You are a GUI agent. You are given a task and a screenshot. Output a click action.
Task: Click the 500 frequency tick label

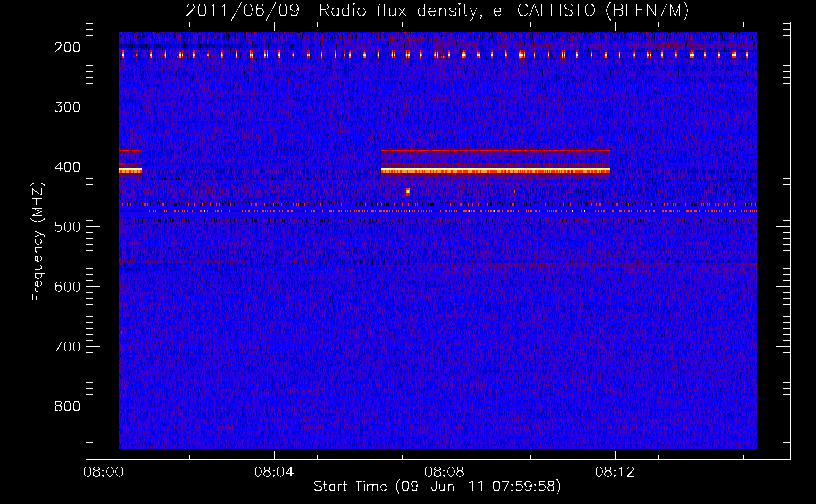click(x=68, y=227)
